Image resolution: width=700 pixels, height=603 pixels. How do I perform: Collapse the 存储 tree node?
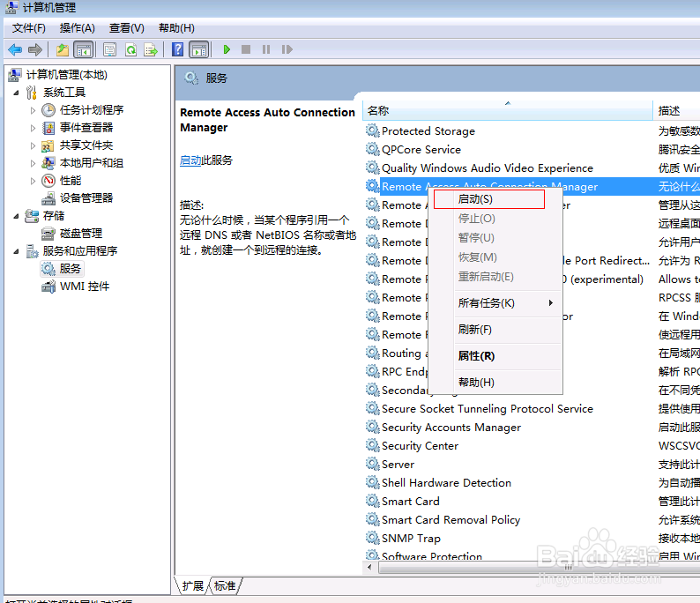pos(17,216)
